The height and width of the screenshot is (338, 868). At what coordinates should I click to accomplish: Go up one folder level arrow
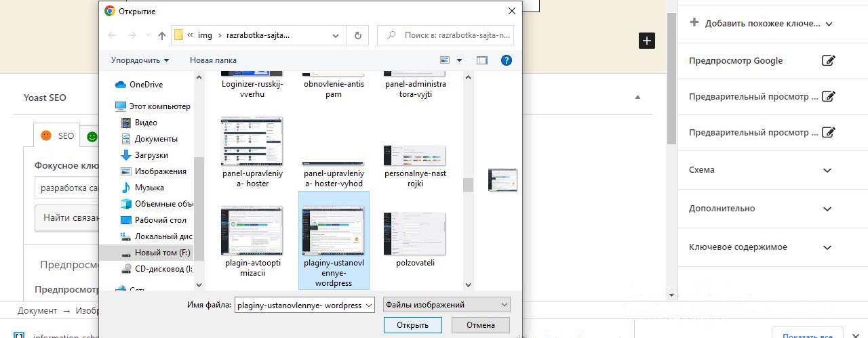(162, 35)
